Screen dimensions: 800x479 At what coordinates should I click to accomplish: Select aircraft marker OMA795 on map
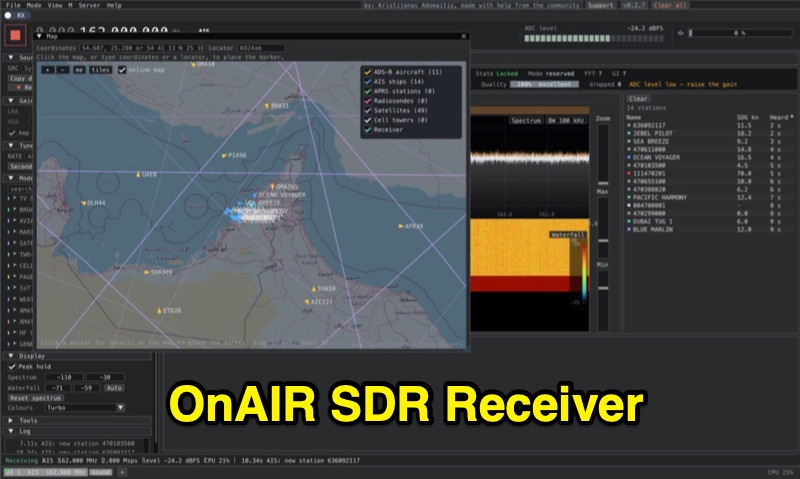272,187
